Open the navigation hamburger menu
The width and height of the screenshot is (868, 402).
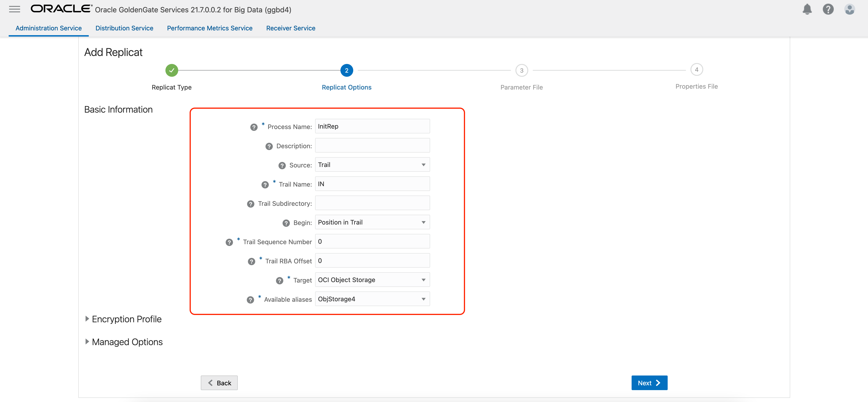click(14, 9)
